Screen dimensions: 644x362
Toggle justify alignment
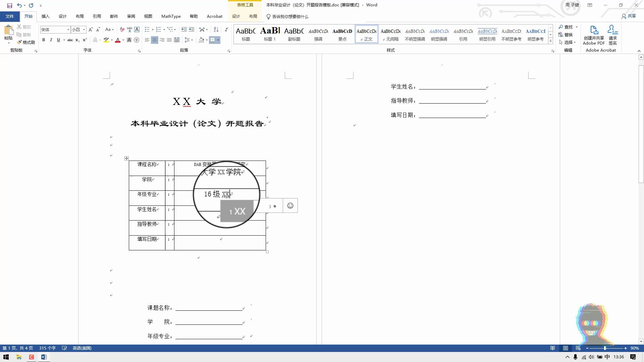coord(169,40)
